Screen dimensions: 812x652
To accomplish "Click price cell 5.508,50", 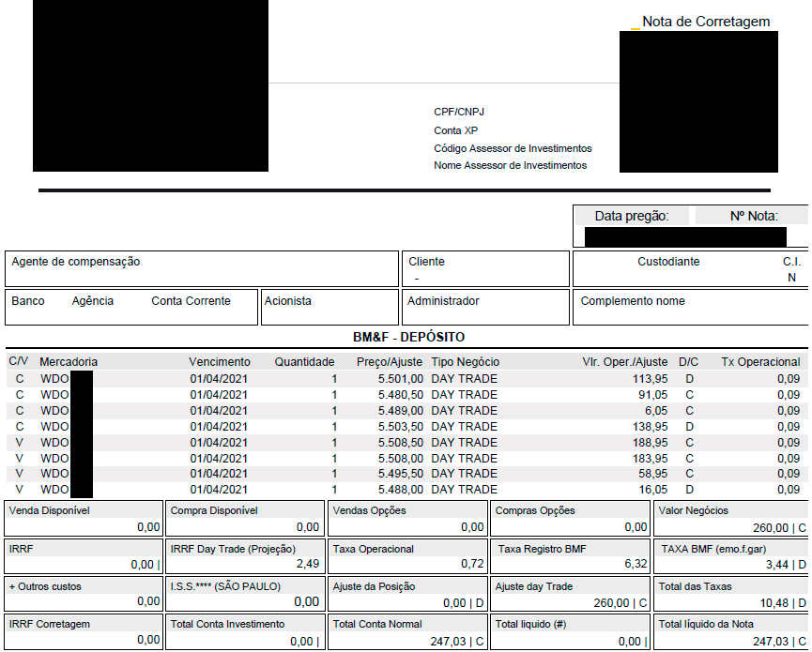I will click(400, 443).
